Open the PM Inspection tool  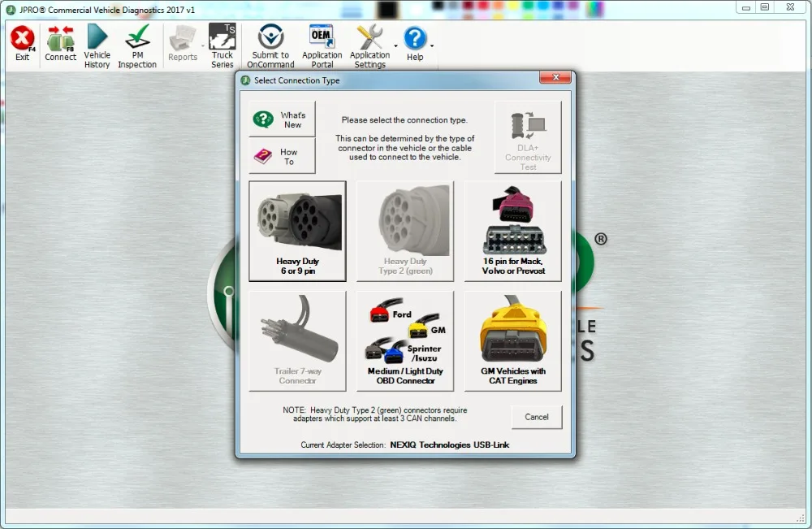[x=137, y=46]
